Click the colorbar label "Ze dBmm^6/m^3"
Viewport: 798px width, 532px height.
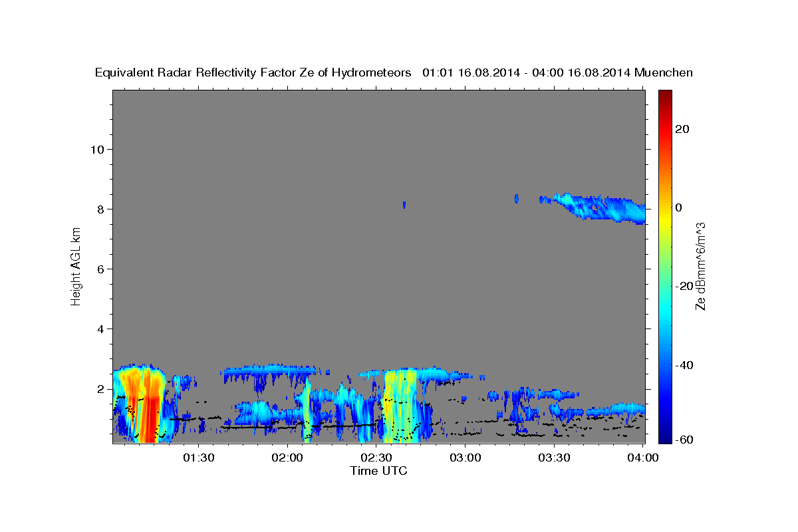click(x=700, y=266)
